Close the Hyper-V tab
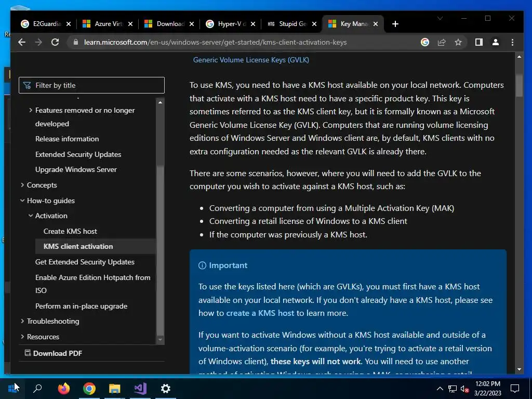Screen dimensions: 532x399 click(253, 24)
